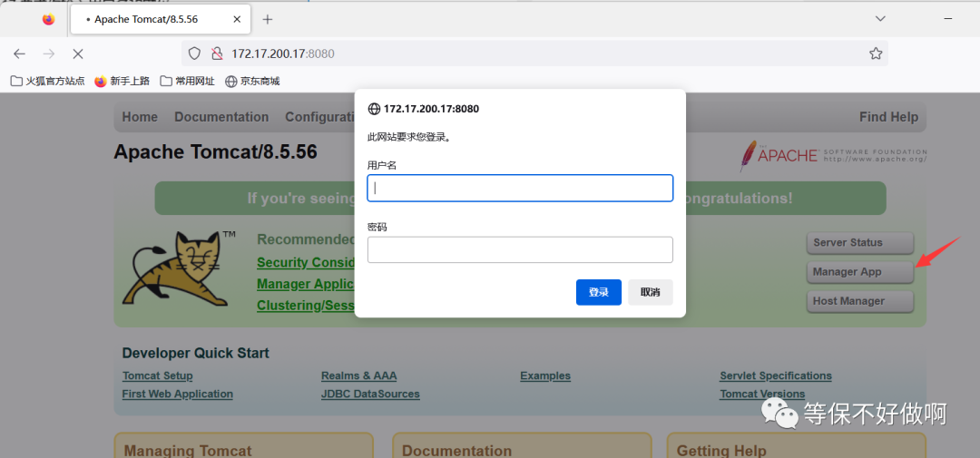
Task: Open Find Help in the Tomcat navigation bar
Action: 888,117
